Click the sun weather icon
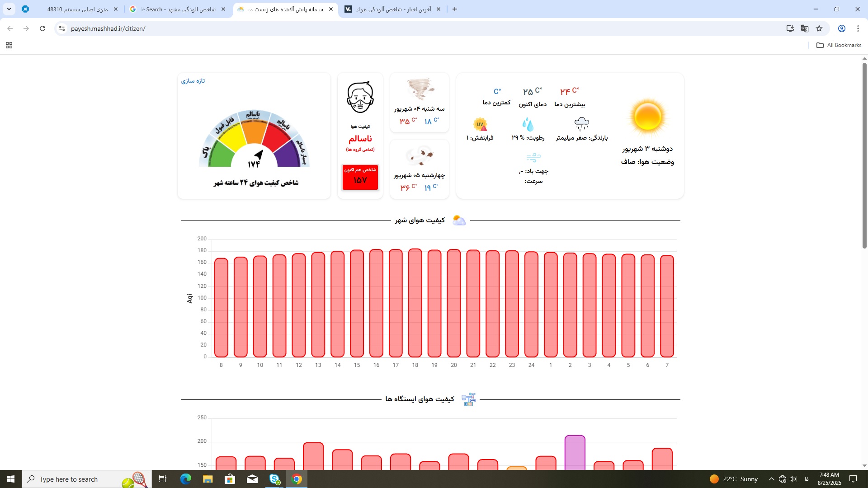 coord(647,117)
